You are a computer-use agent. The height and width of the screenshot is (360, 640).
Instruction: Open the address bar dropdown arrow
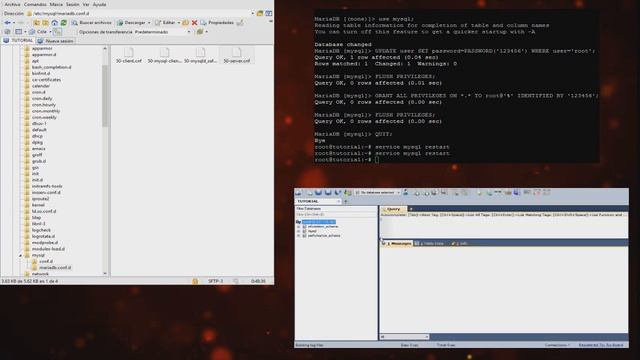(252, 13)
